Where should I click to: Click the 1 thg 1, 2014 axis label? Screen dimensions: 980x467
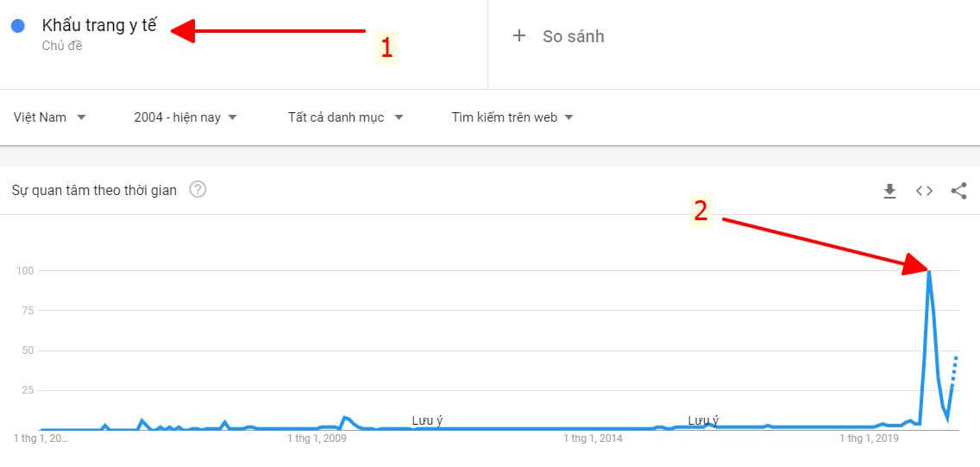pos(594,439)
